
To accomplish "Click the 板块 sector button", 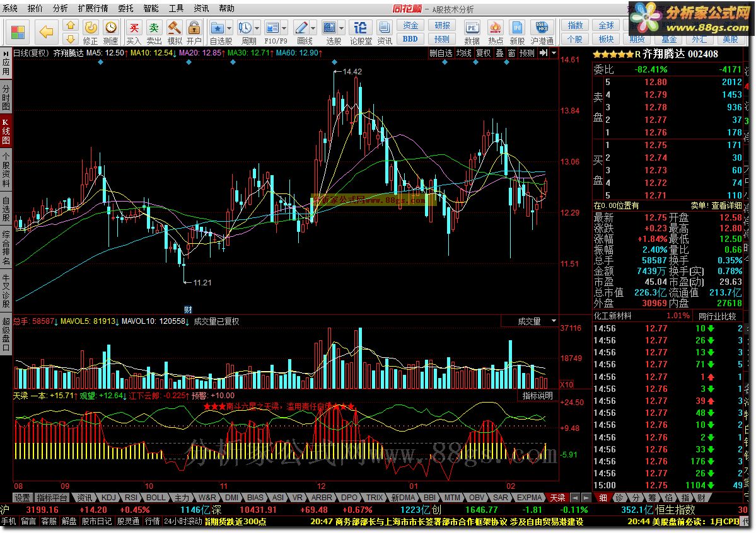I will 606,39.
